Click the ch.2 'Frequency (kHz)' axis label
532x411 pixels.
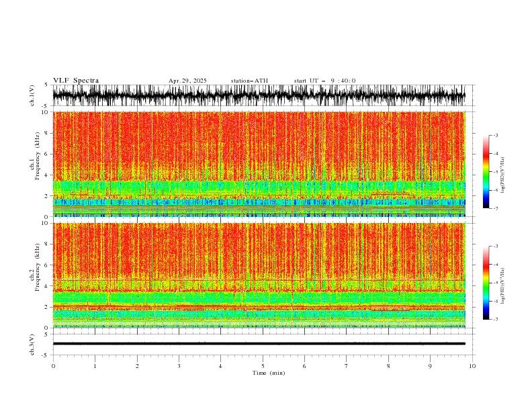coord(38,267)
